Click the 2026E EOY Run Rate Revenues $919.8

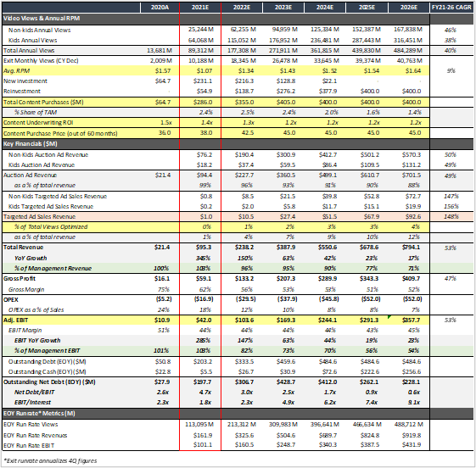click(x=412, y=435)
